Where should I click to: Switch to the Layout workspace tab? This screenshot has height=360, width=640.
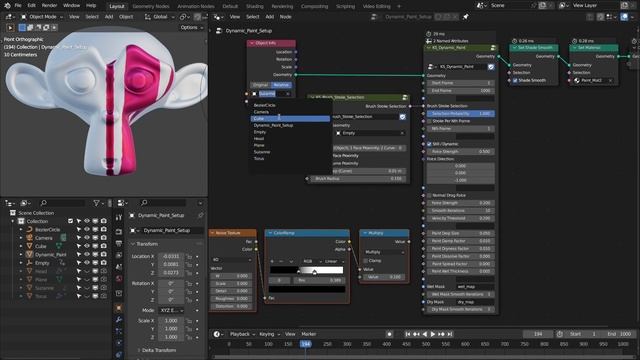[x=117, y=6]
